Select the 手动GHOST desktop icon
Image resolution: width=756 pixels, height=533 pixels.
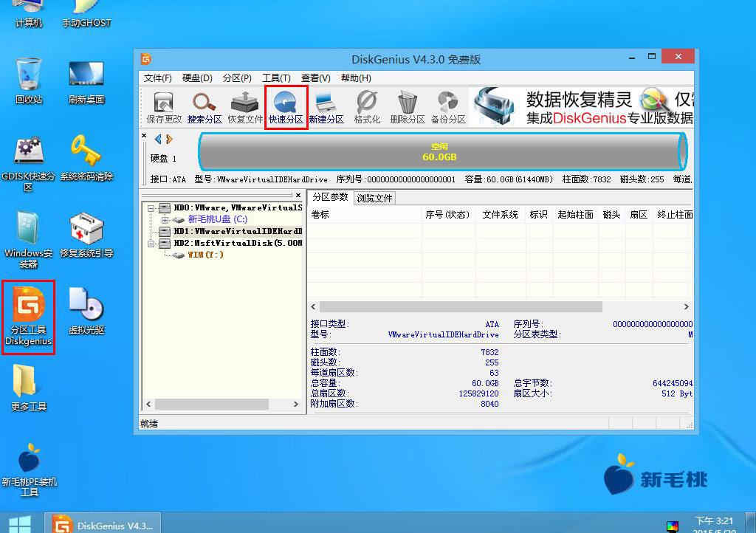86,15
